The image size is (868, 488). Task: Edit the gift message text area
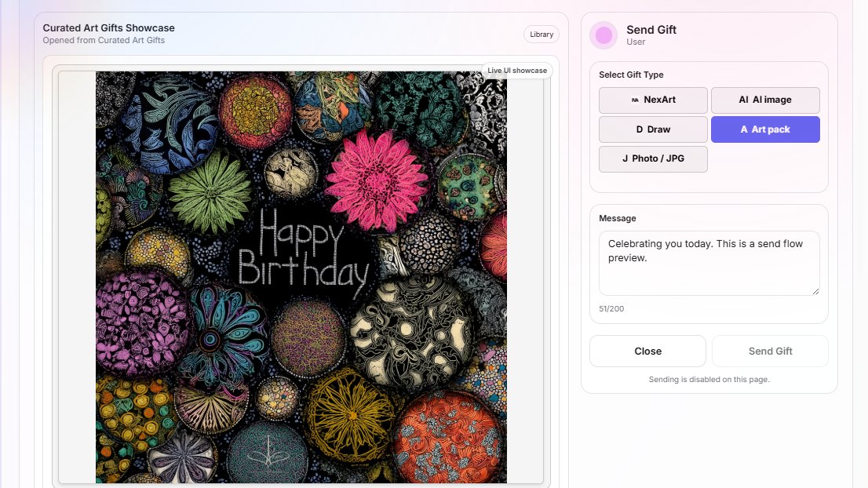tap(709, 264)
